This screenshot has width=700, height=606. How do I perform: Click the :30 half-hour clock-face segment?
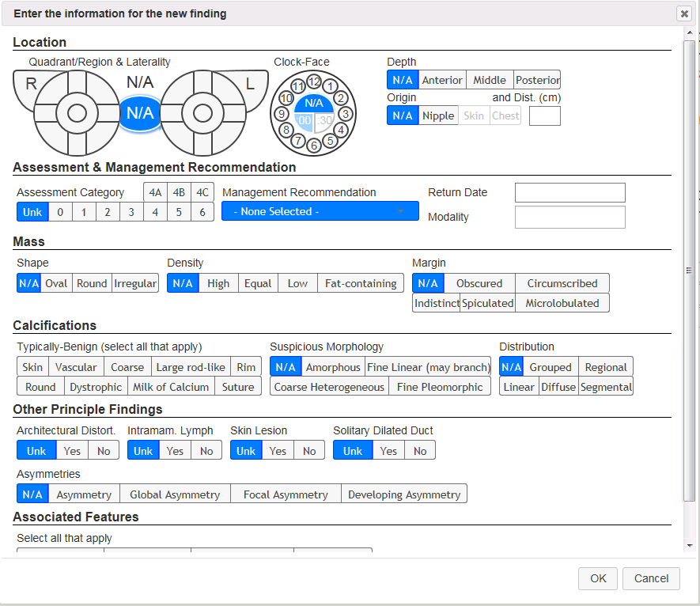324,121
